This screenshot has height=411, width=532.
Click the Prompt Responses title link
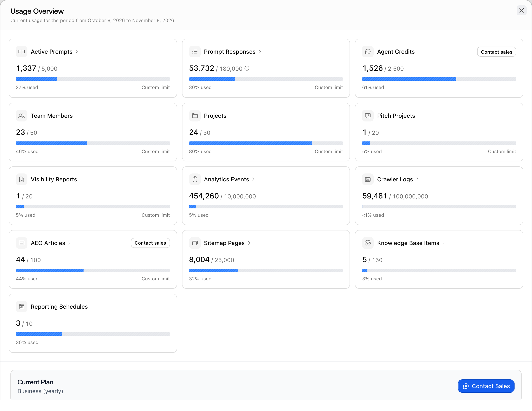pyautogui.click(x=230, y=52)
